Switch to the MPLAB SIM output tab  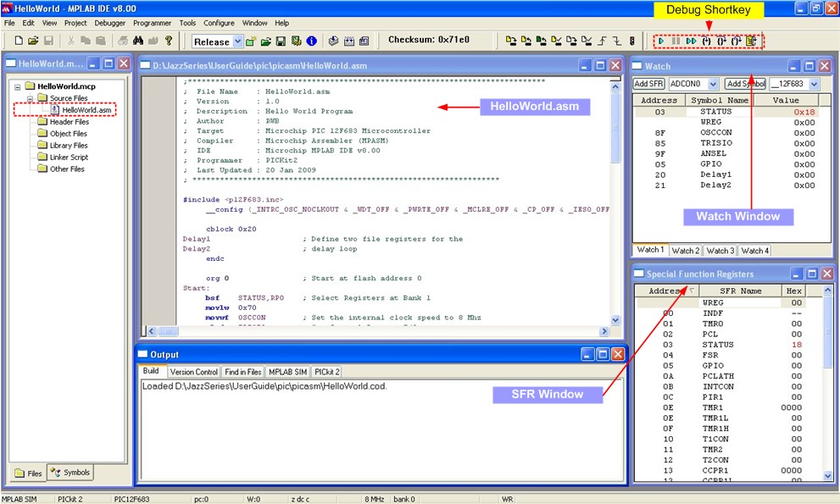[287, 372]
